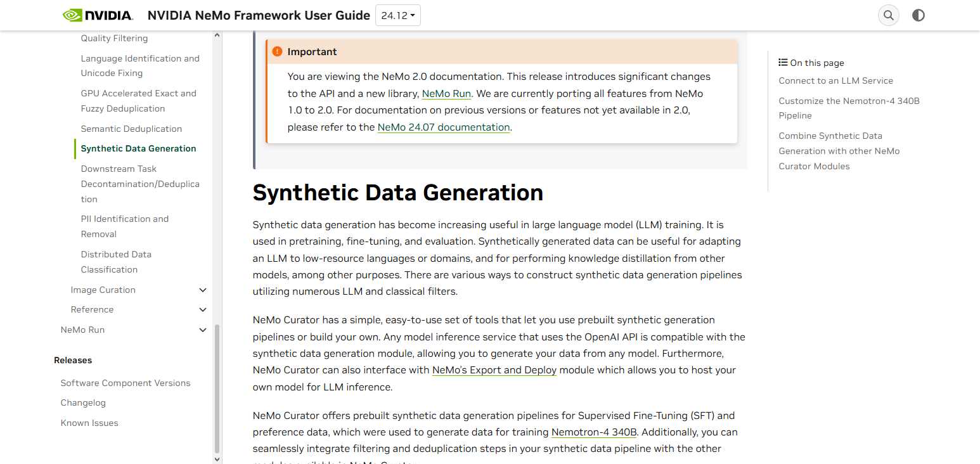Open PII Identification and Removal page

pos(125,226)
